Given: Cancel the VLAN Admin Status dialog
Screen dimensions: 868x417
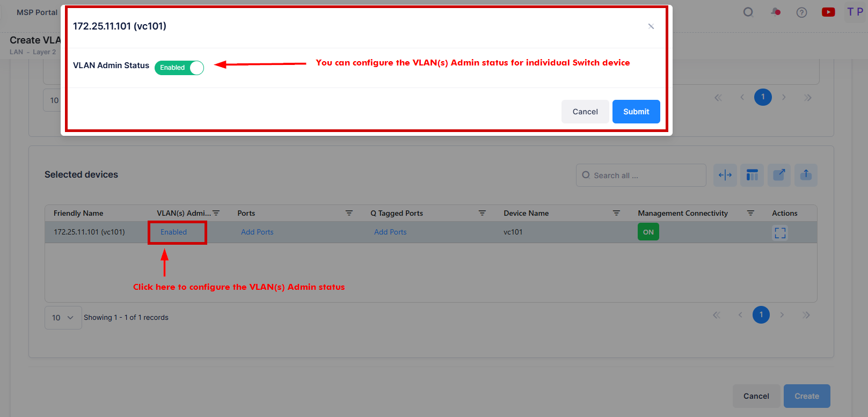Looking at the screenshot, I should (585, 112).
